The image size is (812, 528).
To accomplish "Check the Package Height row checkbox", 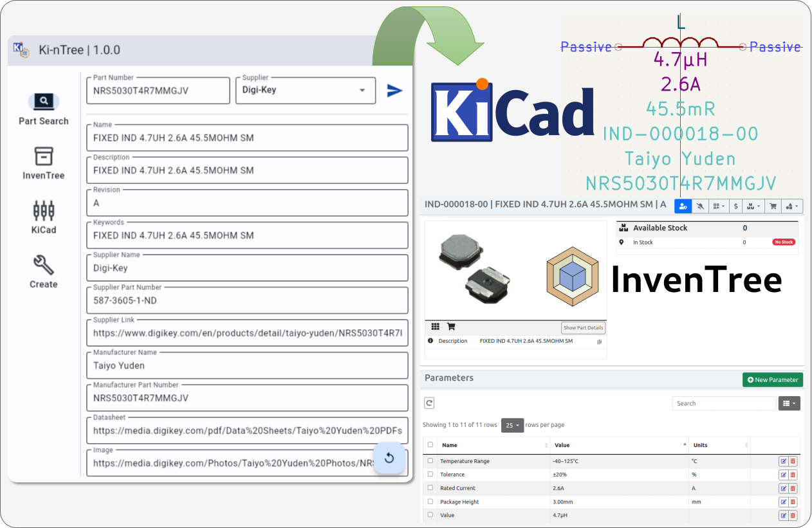I will tap(430, 501).
